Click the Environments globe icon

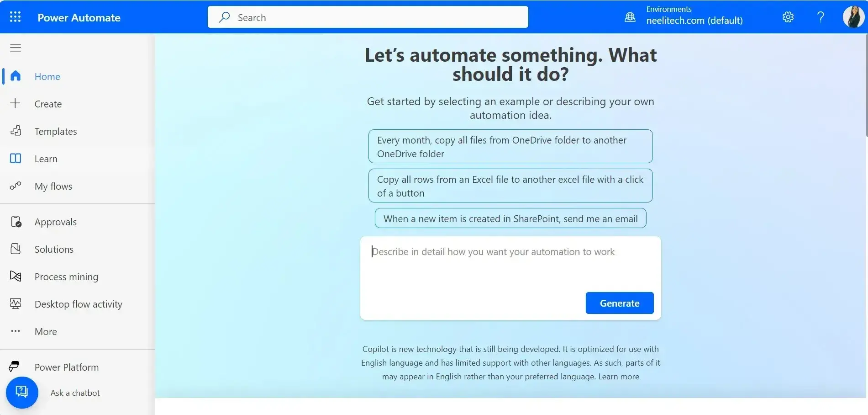pos(630,17)
